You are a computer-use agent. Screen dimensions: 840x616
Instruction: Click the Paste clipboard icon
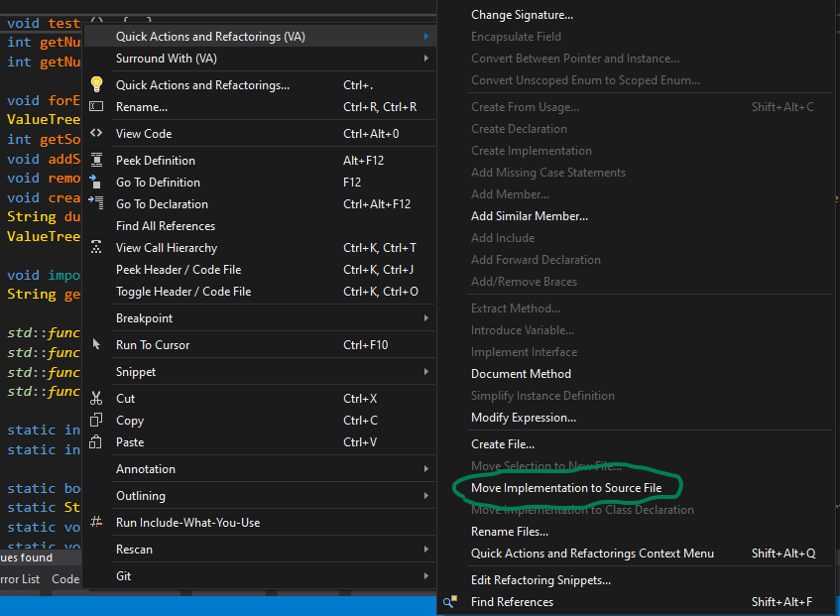click(x=96, y=441)
